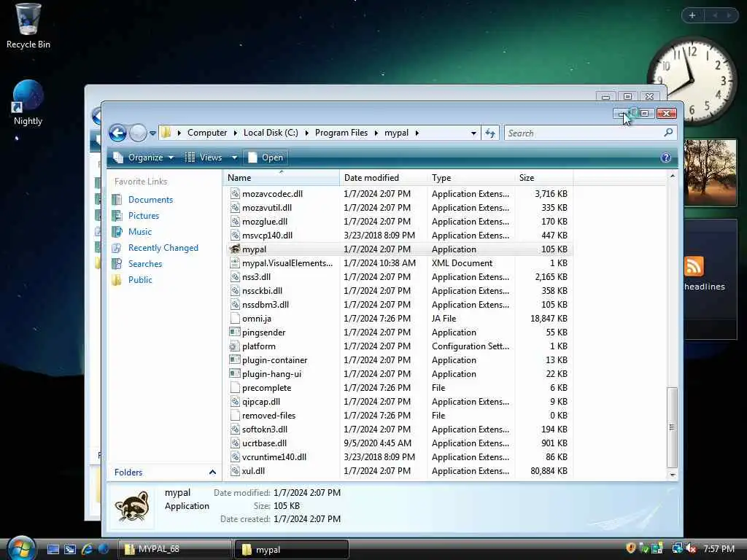Select msvcp140.dll file
The image size is (747, 560).
[267, 236]
